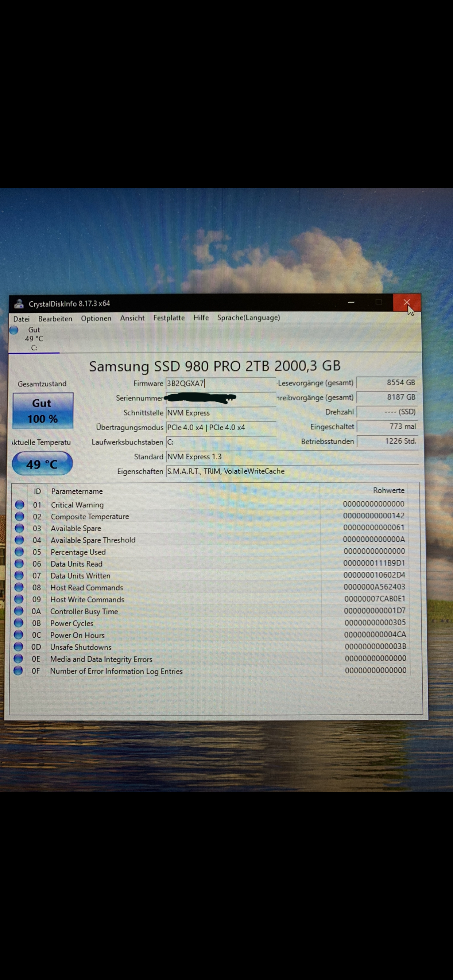
Task: Click the Drehzahl value ---- (SSD)
Action: click(x=387, y=412)
